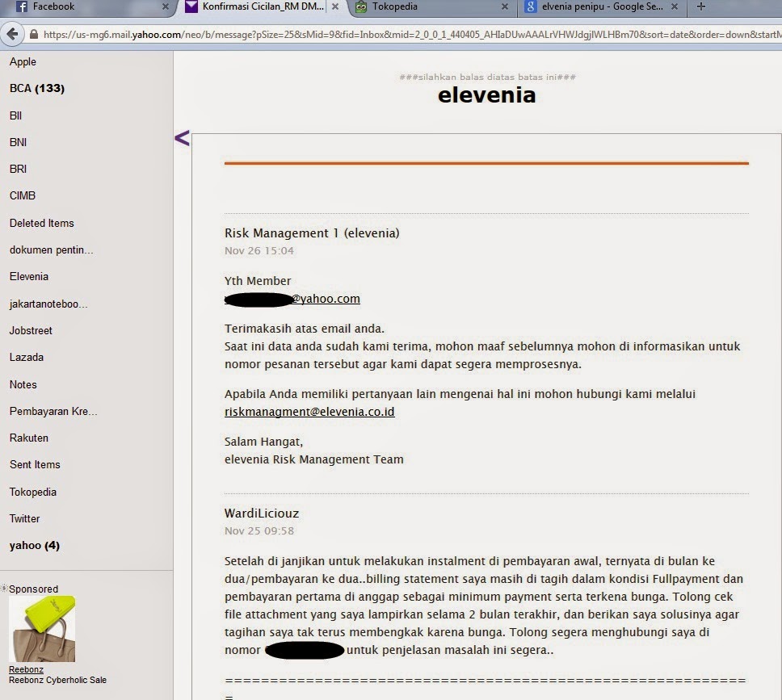
Task: Open the Deleted Items folder
Action: [42, 224]
